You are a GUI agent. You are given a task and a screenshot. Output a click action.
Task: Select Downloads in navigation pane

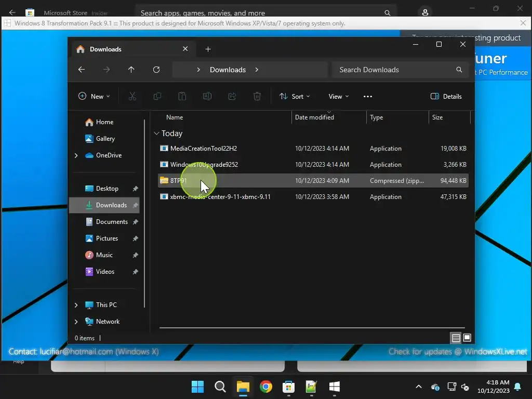[x=104, y=205]
